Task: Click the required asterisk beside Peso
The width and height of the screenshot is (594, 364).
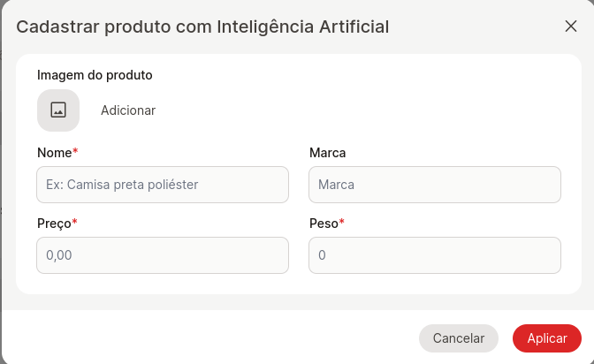Action: point(341,222)
